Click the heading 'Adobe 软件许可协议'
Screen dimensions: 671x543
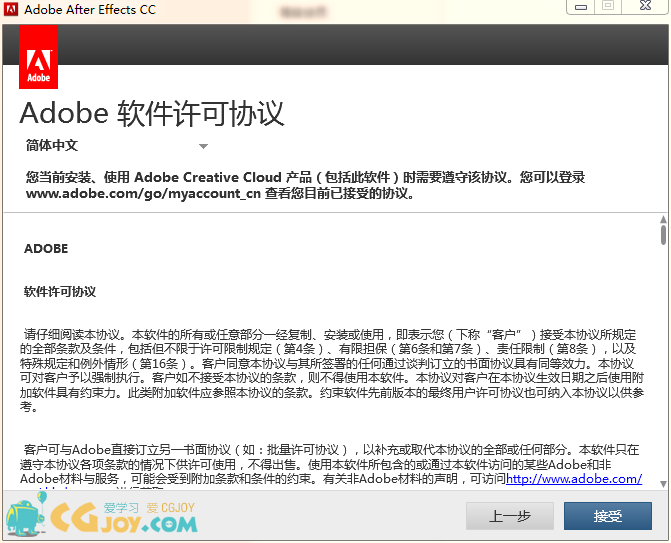pyautogui.click(x=152, y=114)
